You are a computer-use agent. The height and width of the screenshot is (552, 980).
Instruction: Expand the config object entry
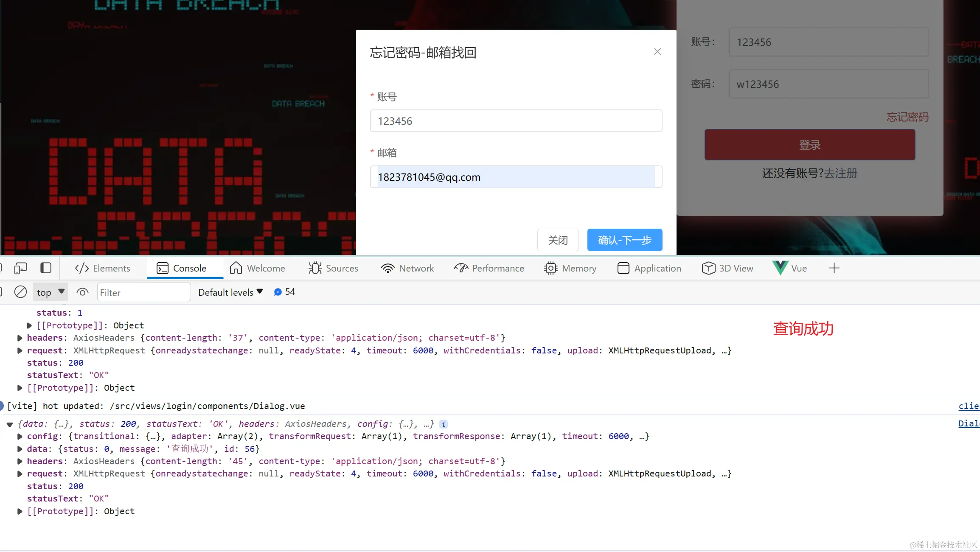tap(20, 437)
